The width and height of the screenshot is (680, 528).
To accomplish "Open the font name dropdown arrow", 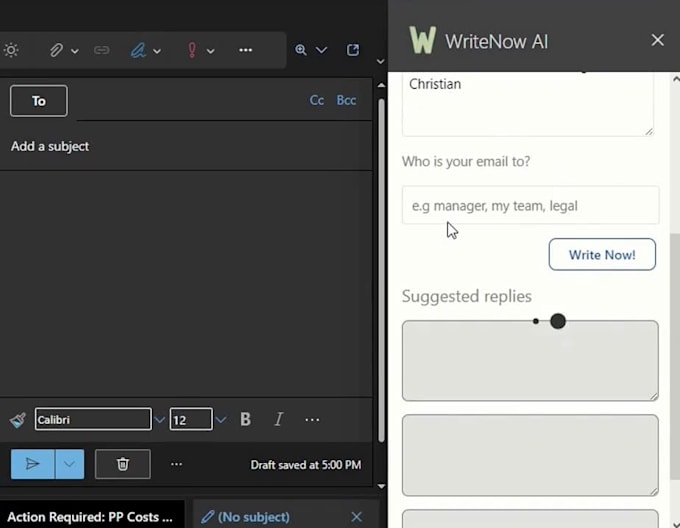I will coord(159,420).
